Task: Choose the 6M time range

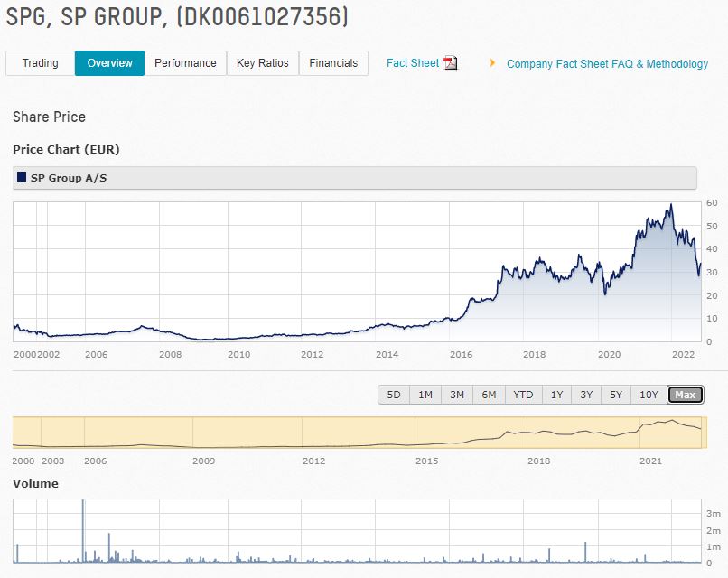Action: (x=489, y=395)
